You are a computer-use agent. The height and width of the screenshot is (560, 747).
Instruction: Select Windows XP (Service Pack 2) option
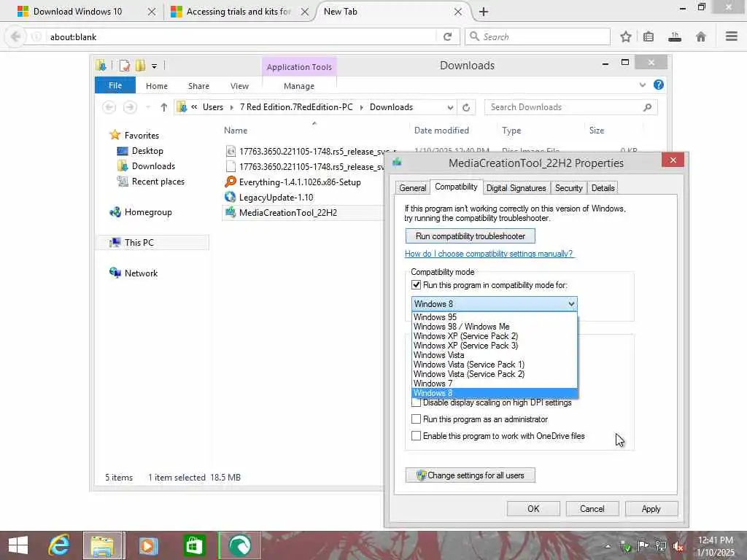[494, 336]
